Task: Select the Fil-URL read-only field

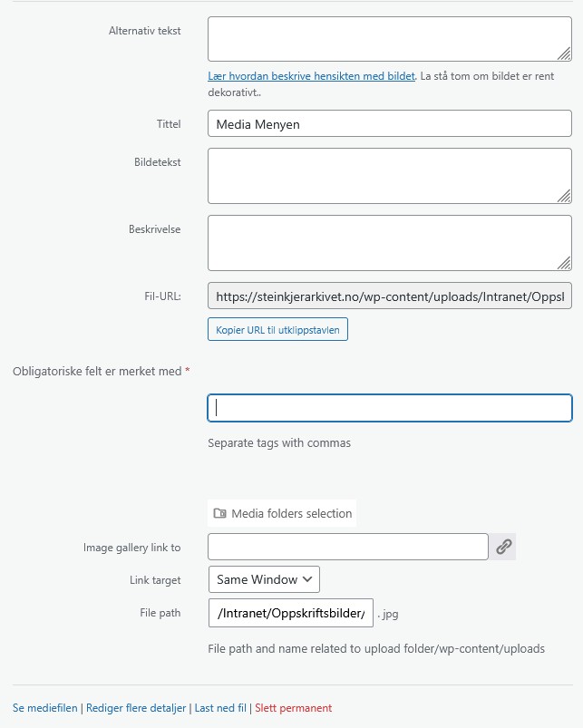Action: [390, 296]
